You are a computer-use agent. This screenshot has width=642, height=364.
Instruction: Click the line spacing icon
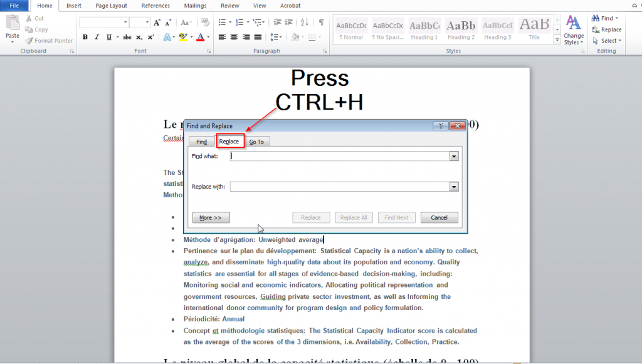point(275,37)
